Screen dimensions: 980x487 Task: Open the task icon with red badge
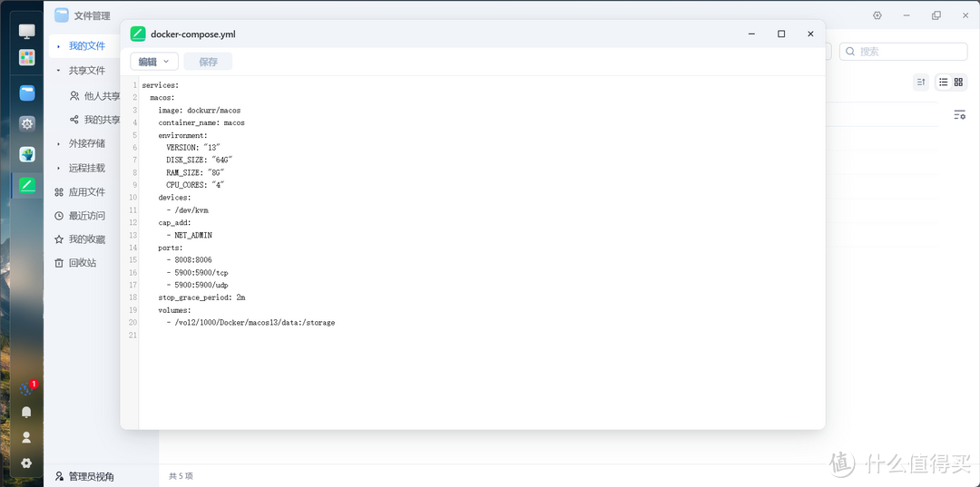pyautogui.click(x=27, y=388)
